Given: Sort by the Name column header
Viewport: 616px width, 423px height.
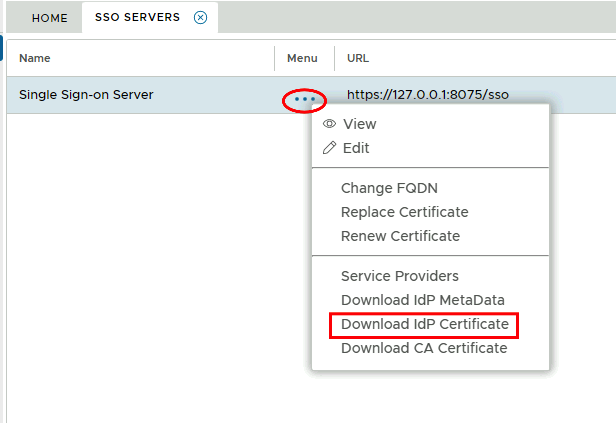Looking at the screenshot, I should click(35, 59).
